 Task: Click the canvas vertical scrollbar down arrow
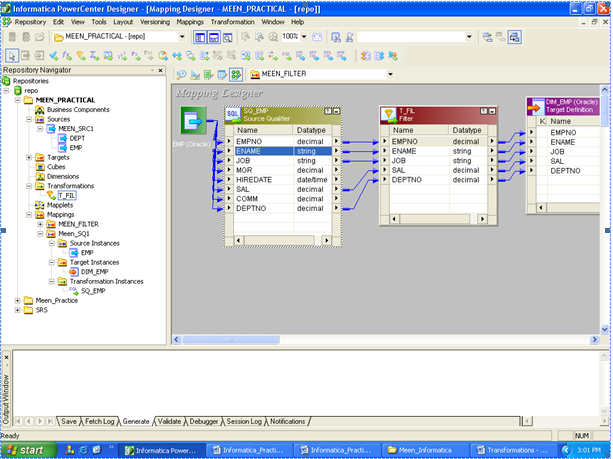(604, 329)
